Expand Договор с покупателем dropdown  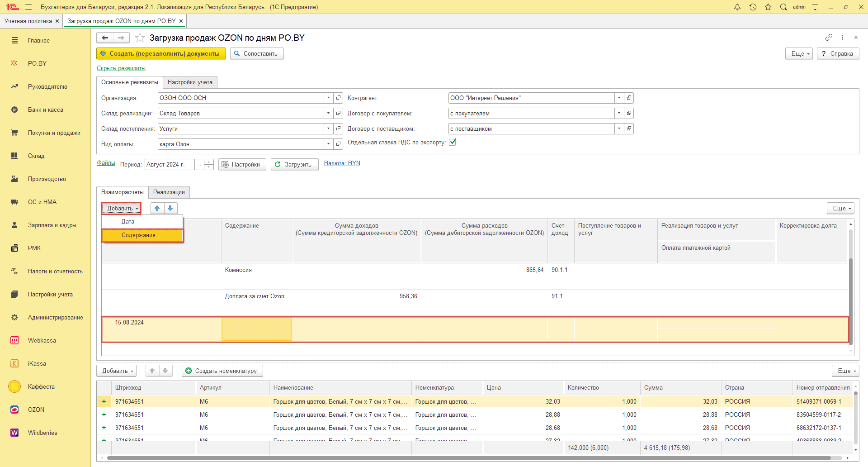[619, 113]
